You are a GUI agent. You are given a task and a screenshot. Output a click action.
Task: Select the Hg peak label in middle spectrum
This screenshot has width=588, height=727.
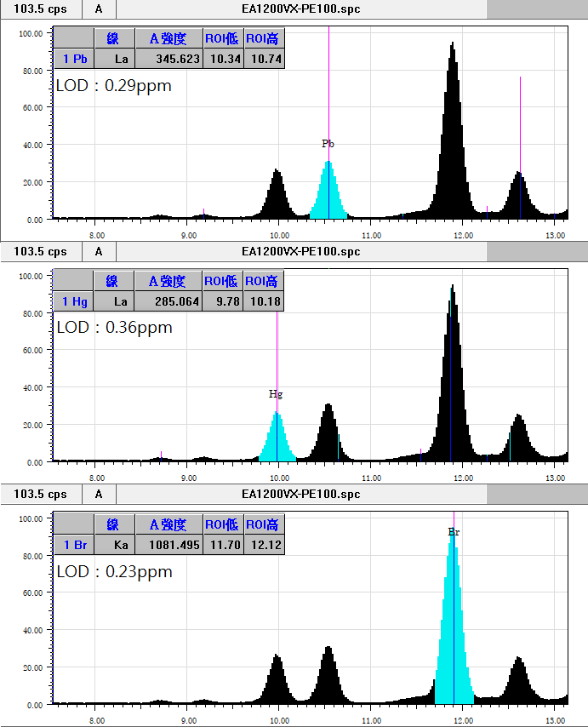pyautogui.click(x=276, y=394)
